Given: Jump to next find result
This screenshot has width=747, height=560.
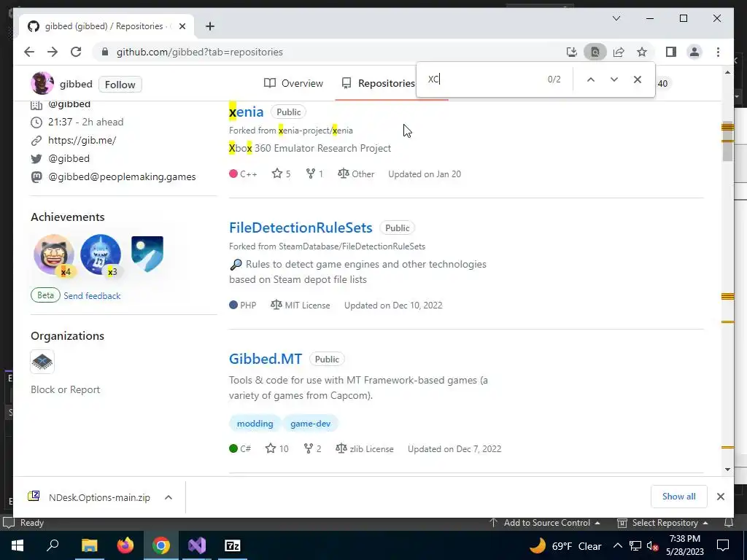Looking at the screenshot, I should coord(614,79).
